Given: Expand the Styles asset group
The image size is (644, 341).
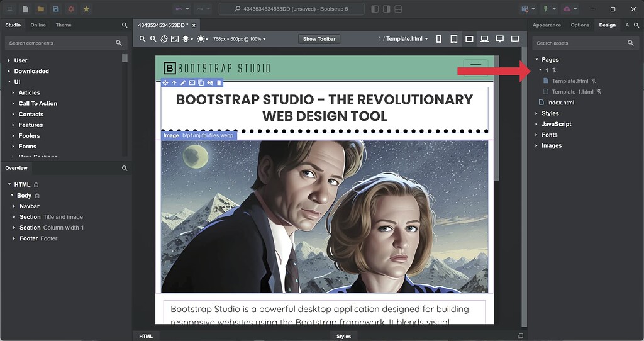Looking at the screenshot, I should (x=536, y=113).
